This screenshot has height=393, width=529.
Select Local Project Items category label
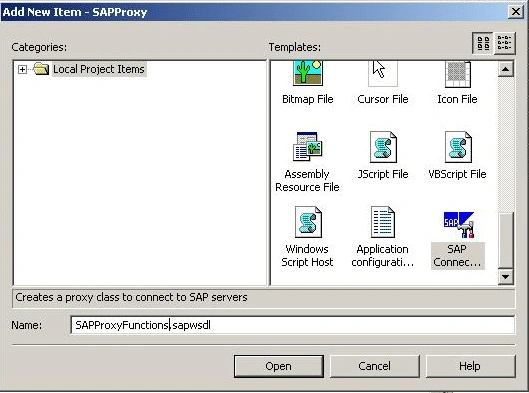click(99, 69)
